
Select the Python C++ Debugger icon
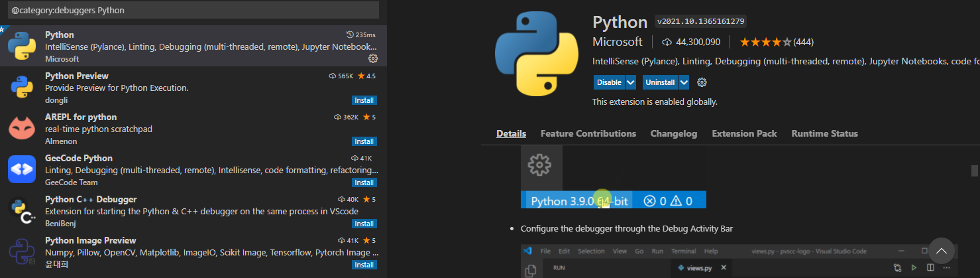(x=22, y=210)
